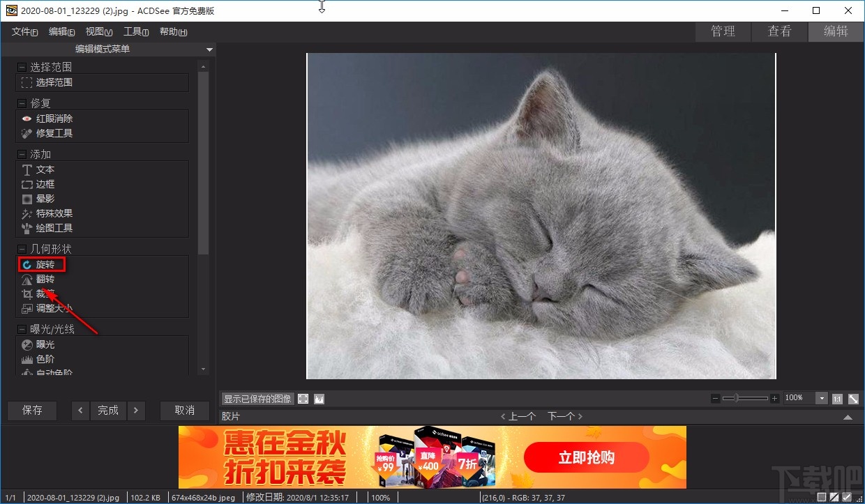
Task: Collapse the 曝光/光线 group
Action: (x=22, y=329)
